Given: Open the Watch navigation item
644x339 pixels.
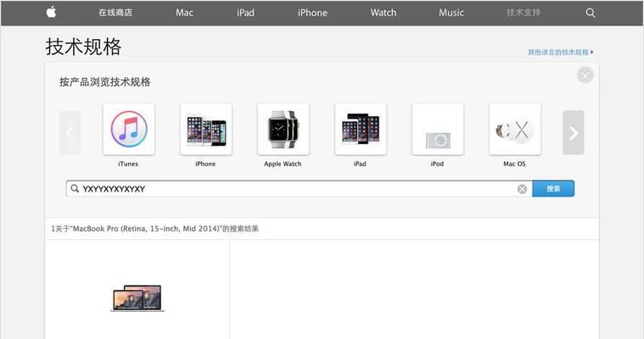Looking at the screenshot, I should [x=384, y=13].
